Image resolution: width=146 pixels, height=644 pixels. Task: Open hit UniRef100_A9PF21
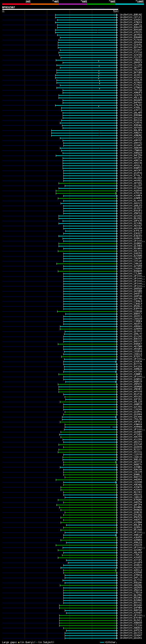[131, 25]
